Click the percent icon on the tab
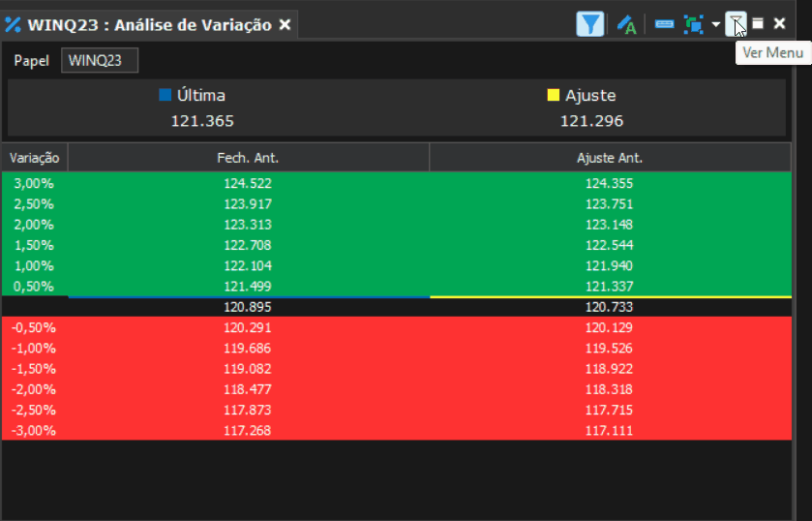 tap(13, 25)
